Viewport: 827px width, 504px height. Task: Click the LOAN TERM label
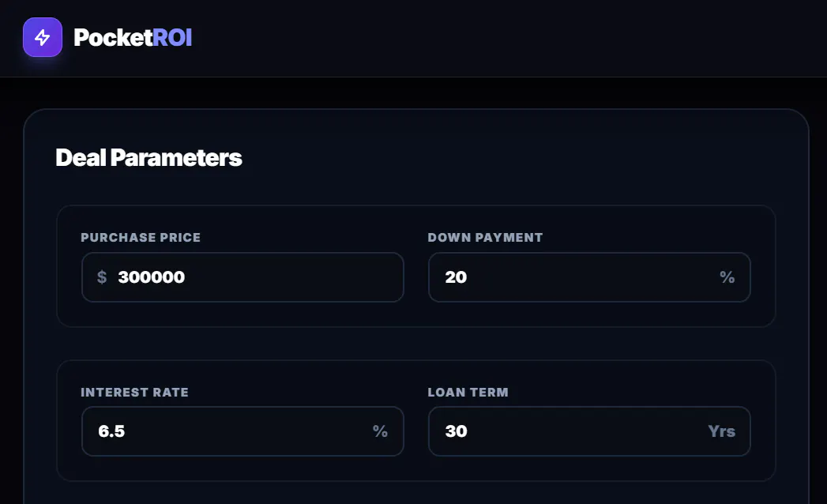(468, 392)
